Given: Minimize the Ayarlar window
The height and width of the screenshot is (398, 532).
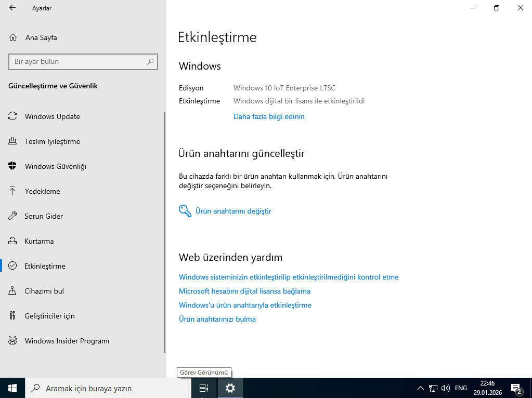Looking at the screenshot, I should click(473, 8).
